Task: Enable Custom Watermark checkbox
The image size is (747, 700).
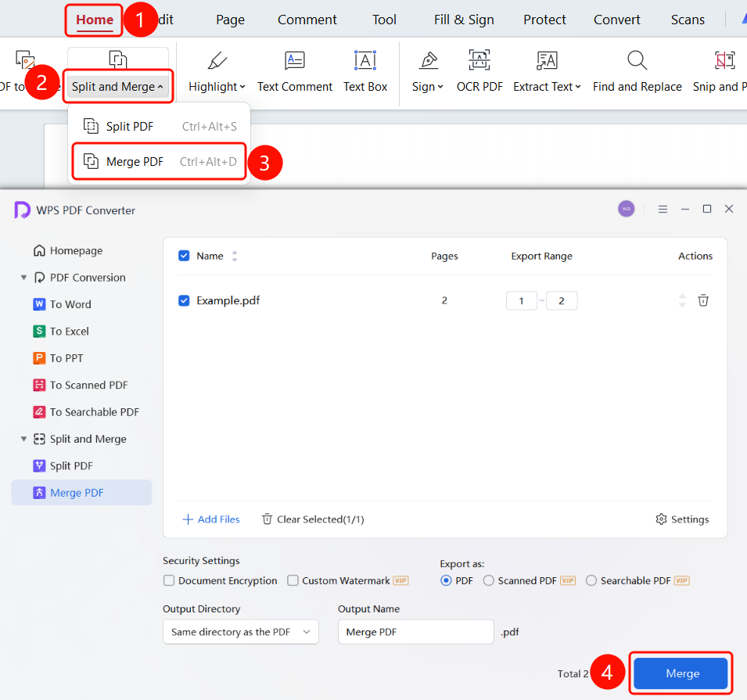Action: coord(293,580)
